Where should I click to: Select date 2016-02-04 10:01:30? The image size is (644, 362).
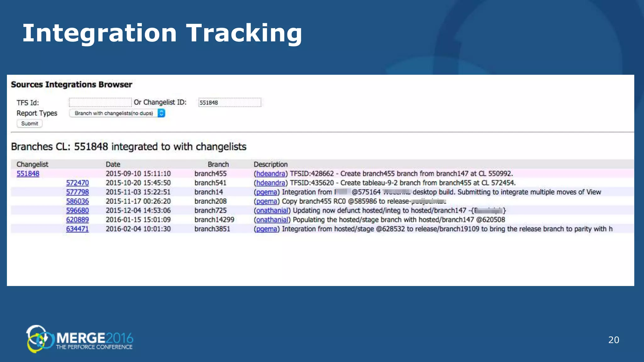[x=138, y=229]
